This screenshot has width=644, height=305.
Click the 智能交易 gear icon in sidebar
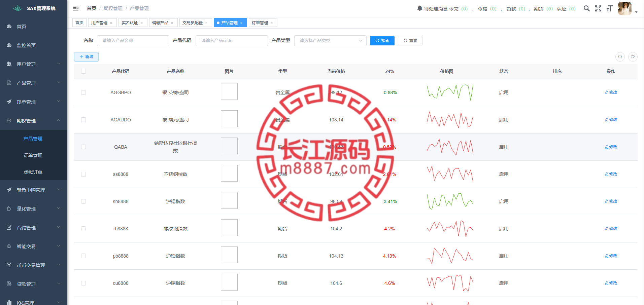tap(9, 246)
